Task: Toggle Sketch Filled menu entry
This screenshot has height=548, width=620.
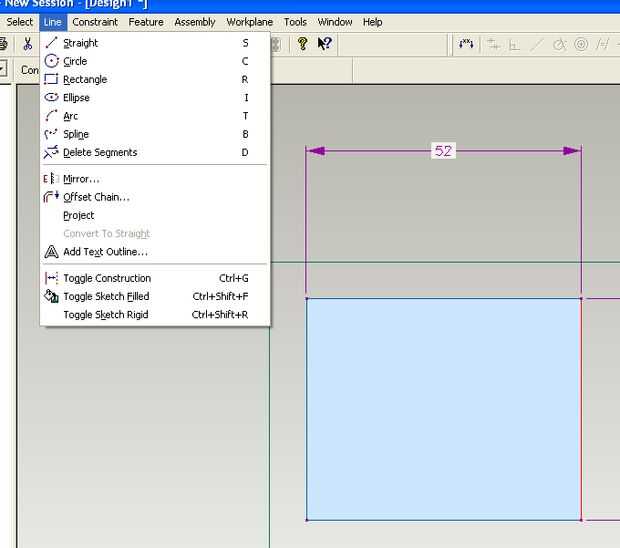Action: [x=155, y=297]
